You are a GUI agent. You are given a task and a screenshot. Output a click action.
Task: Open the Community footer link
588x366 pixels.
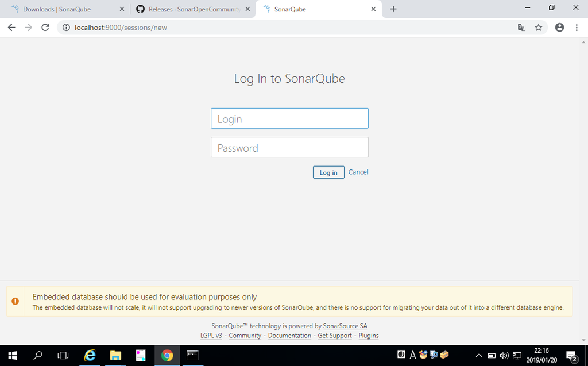pos(245,335)
